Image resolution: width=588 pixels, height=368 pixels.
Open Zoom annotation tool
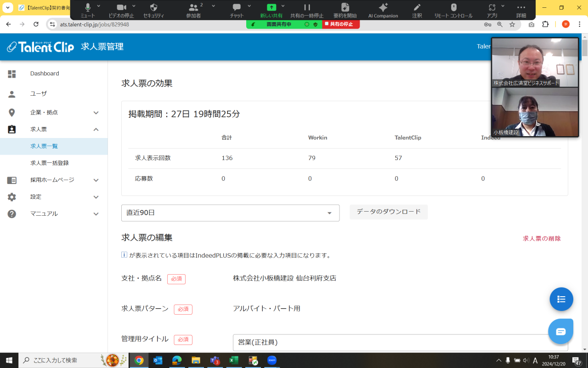(x=417, y=10)
